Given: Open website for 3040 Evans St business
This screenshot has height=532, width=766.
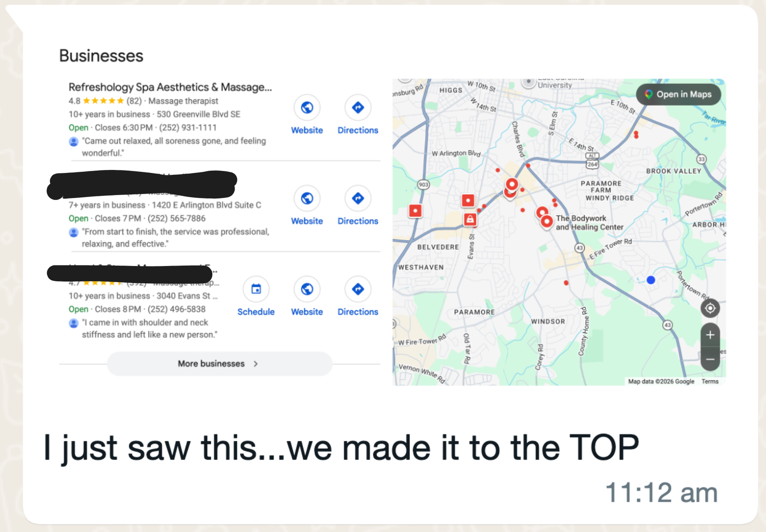Looking at the screenshot, I should point(307,289).
